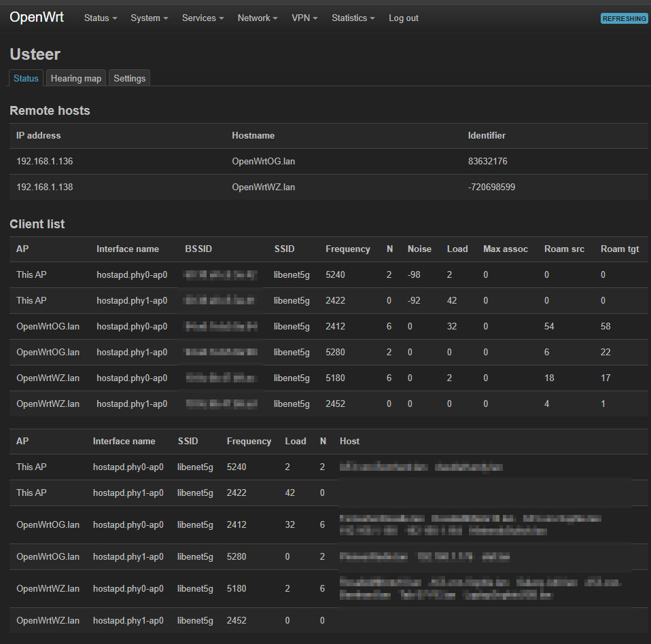This screenshot has width=651, height=644.
Task: Click the BSSID column header
Action: [198, 249]
